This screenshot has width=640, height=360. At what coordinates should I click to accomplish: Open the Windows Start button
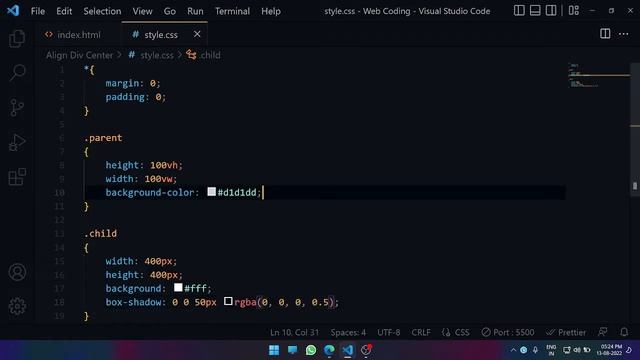coord(274,350)
